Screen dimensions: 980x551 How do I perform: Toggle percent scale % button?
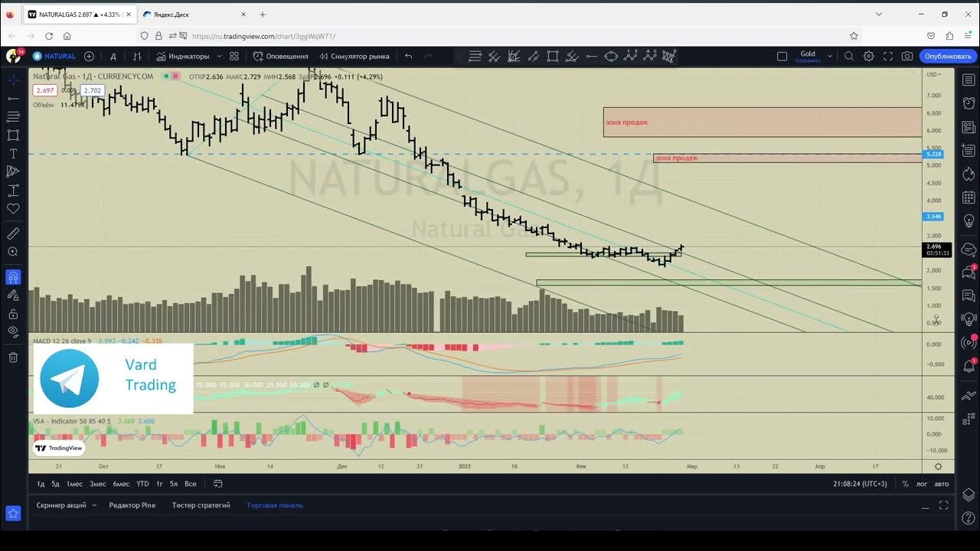pyautogui.click(x=905, y=484)
